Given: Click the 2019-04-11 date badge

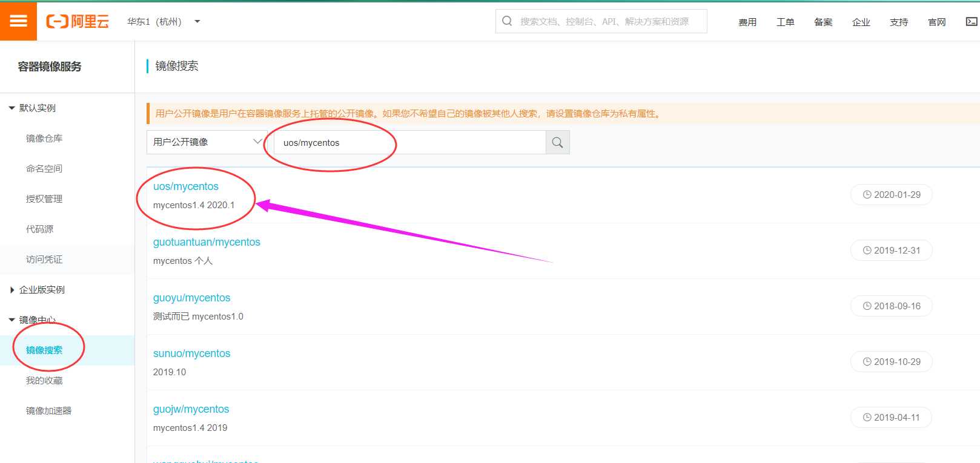Looking at the screenshot, I should [891, 418].
